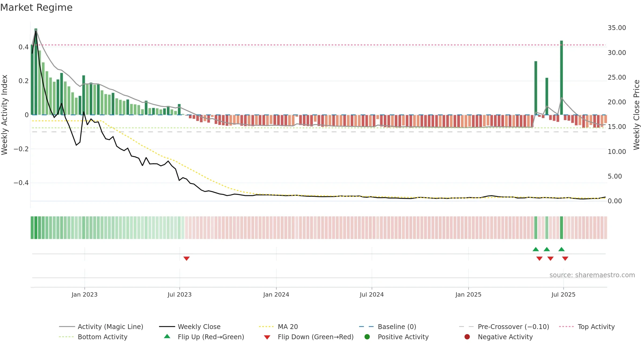
Task: Click the source: sharemaestro.com text
Action: tap(592, 275)
